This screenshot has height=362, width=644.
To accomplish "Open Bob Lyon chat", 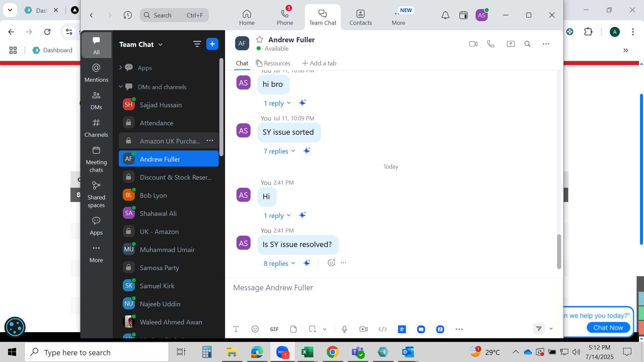I will (168, 195).
